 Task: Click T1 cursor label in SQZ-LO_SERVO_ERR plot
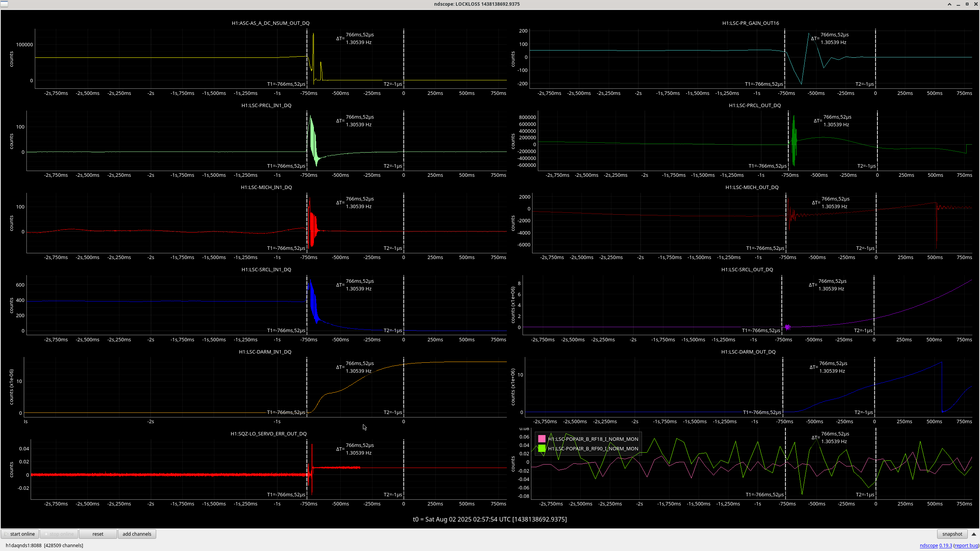coord(286,494)
